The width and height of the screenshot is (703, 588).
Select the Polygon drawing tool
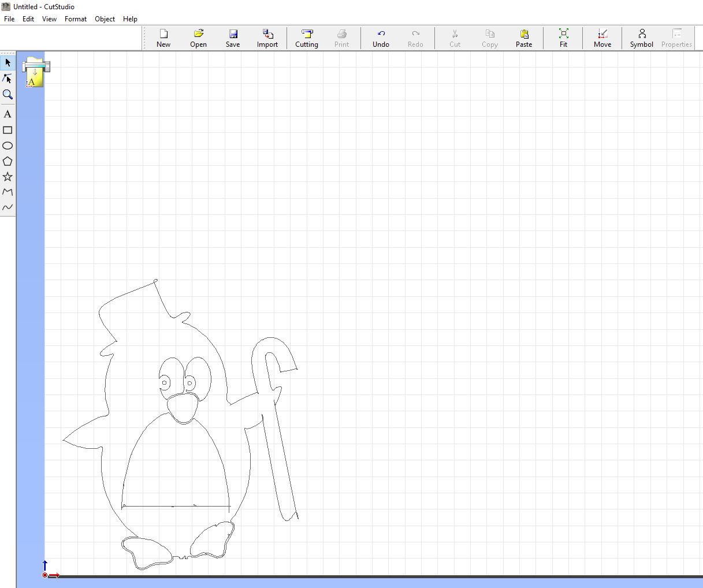(8, 161)
